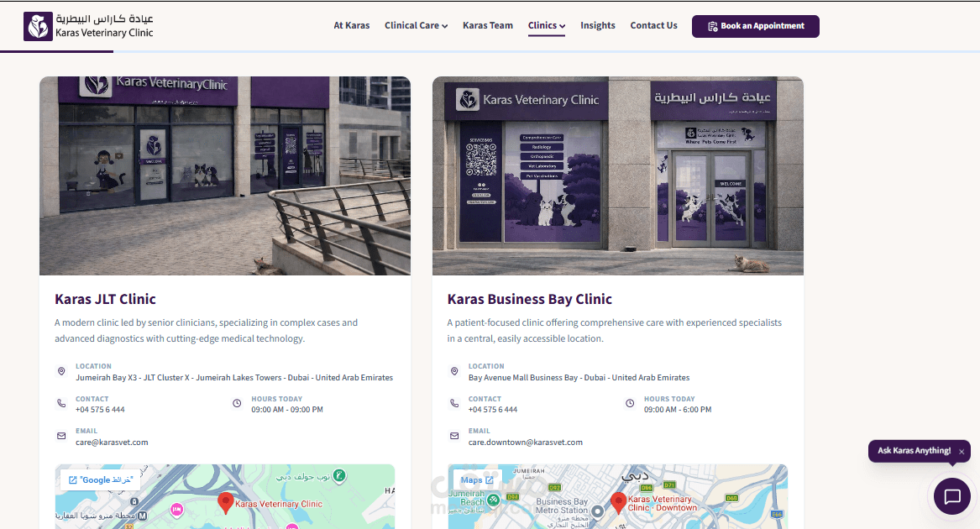Open the JLT map in Google Maps
Screen dimensions: 980x529
(101, 479)
